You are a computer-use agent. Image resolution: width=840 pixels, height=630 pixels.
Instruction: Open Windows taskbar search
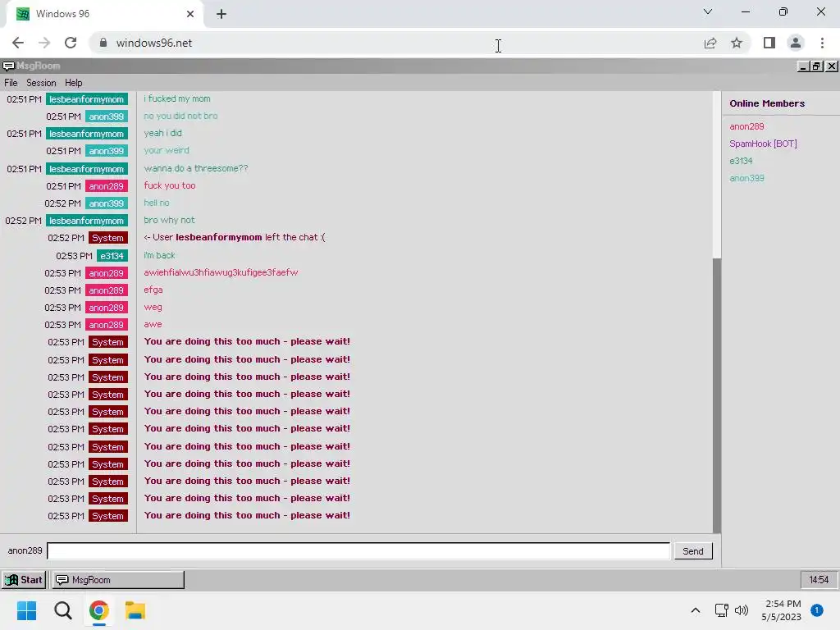click(62, 610)
